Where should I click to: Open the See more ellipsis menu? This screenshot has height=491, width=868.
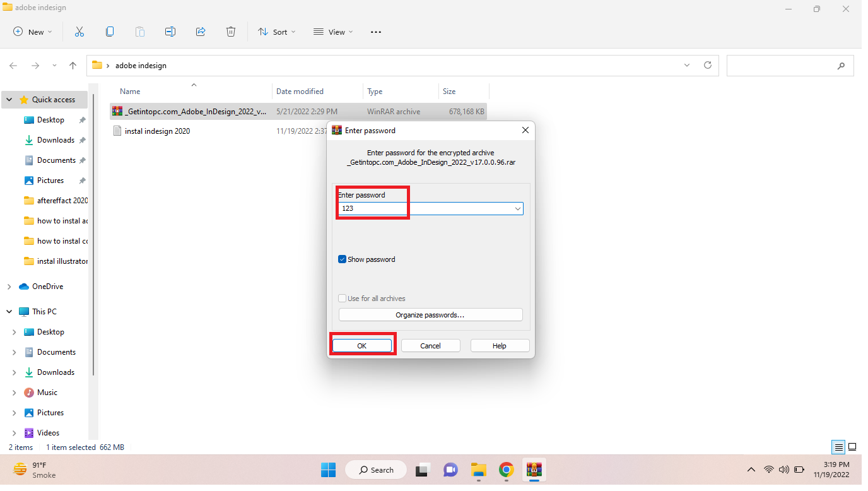pos(376,32)
